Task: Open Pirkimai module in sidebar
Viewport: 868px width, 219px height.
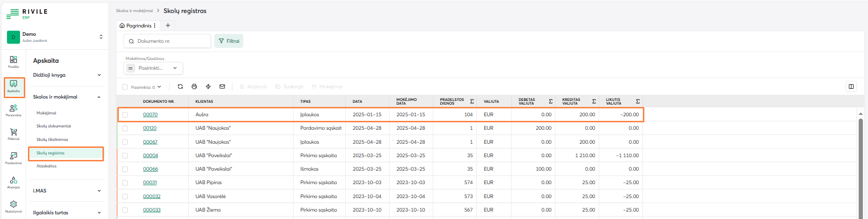Action: (14, 134)
